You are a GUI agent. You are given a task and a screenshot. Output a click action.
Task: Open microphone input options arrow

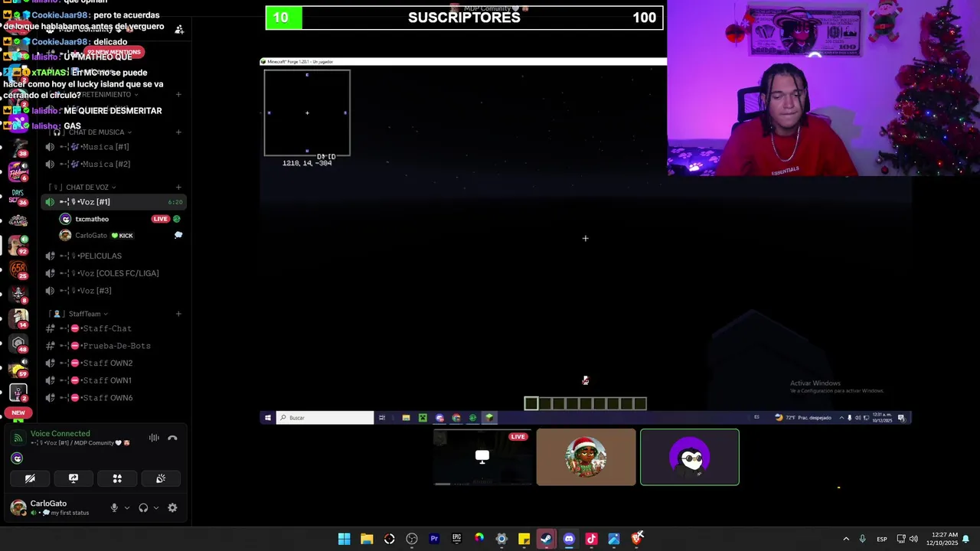click(127, 507)
